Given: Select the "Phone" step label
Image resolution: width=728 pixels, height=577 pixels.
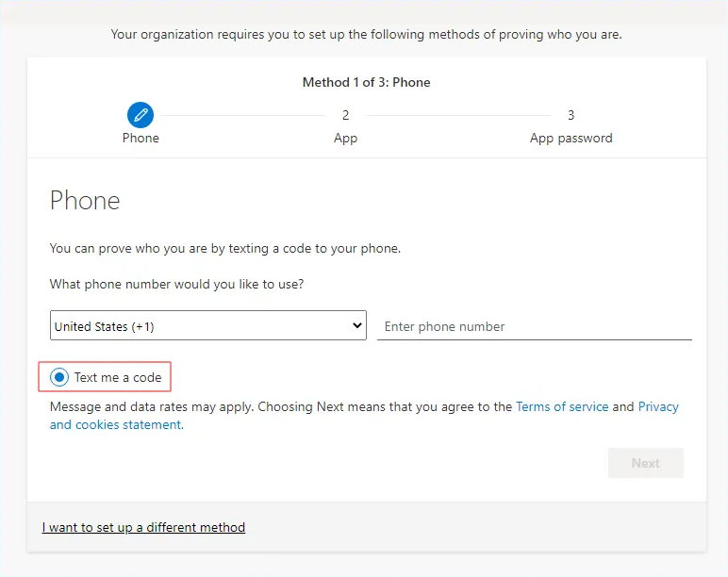Looking at the screenshot, I should pos(141,138).
